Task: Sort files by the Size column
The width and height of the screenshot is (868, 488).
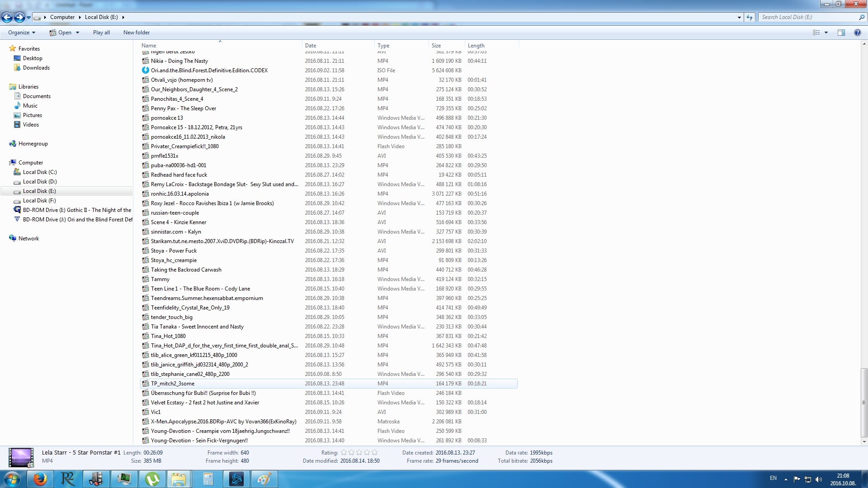Action: pyautogui.click(x=447, y=46)
